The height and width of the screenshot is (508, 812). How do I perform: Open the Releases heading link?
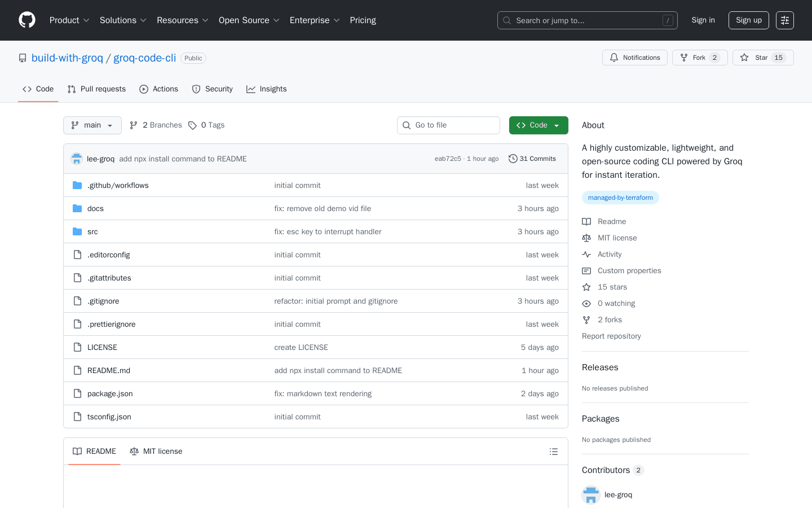click(600, 367)
